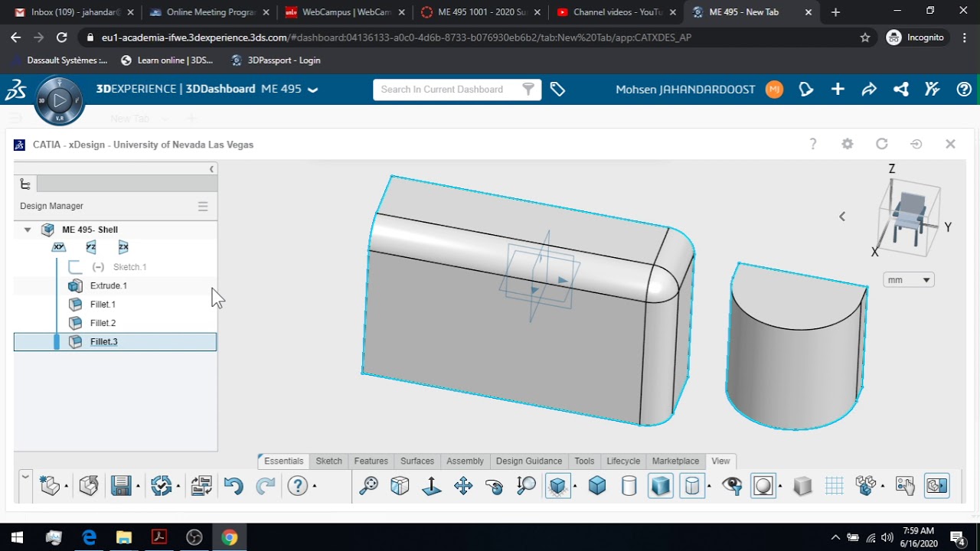Select the Zoom area magnifier tool

[x=526, y=485]
